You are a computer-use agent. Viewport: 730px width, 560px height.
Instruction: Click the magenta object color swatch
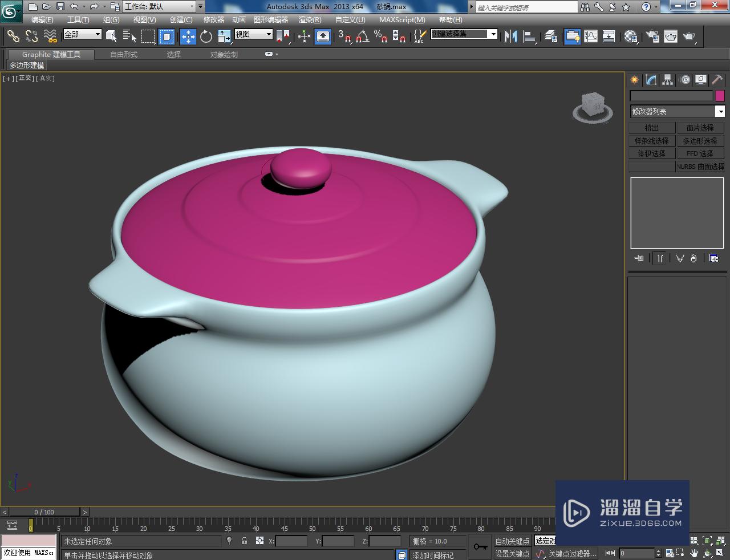click(720, 96)
